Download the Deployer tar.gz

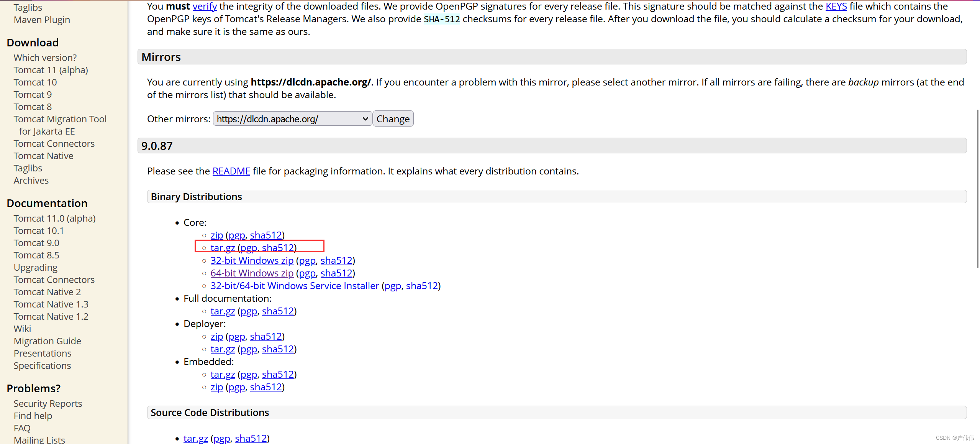pyautogui.click(x=223, y=349)
